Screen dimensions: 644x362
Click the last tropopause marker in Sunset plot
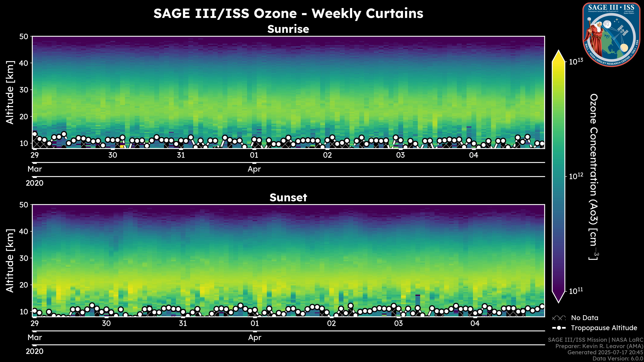542,306
